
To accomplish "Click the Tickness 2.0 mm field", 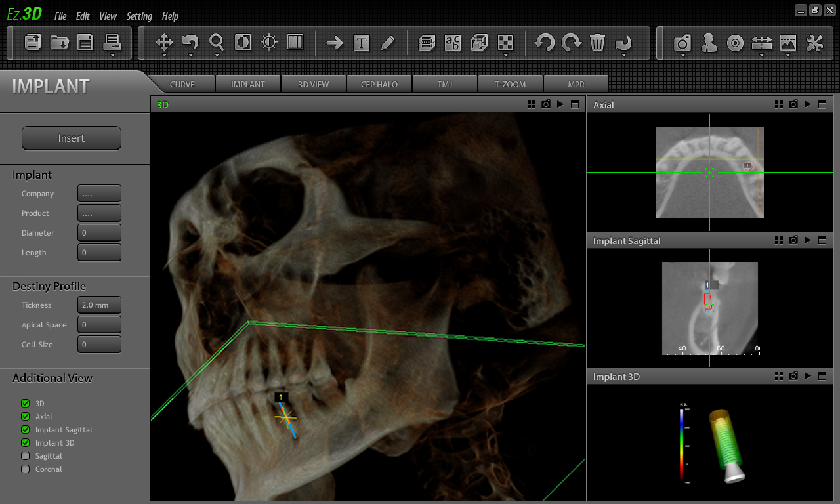I will point(99,305).
